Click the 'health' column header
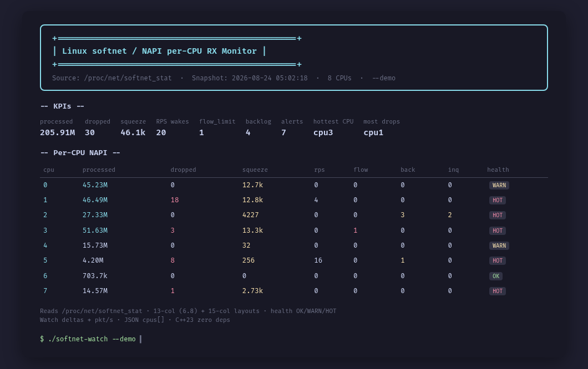The image size is (588, 369). [498, 170]
